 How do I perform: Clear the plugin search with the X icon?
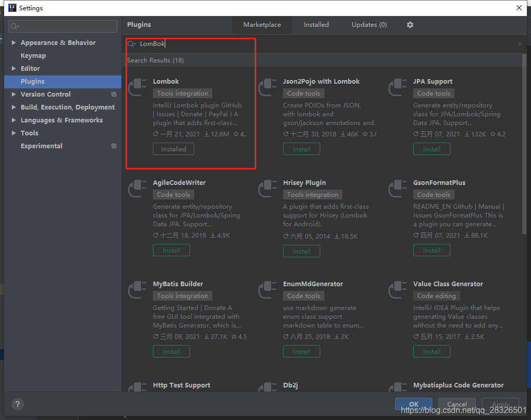point(520,44)
